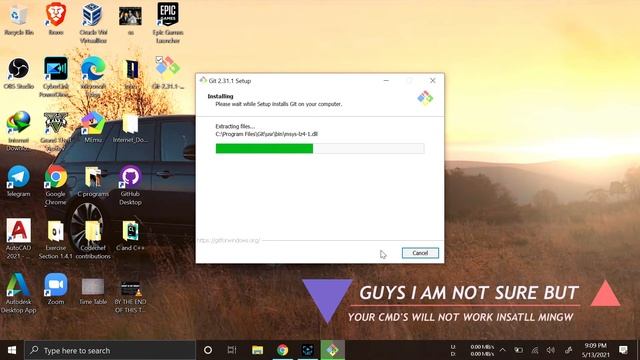
Task: Open the Windows Start menu
Action: click(12, 350)
